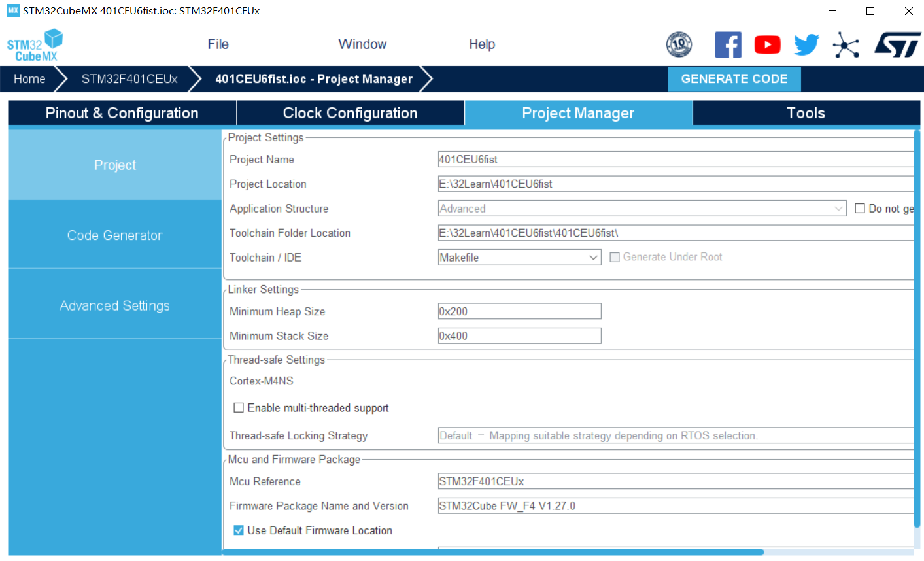Enable multi-threaded support checkbox
The height and width of the screenshot is (561, 924).
(x=239, y=408)
